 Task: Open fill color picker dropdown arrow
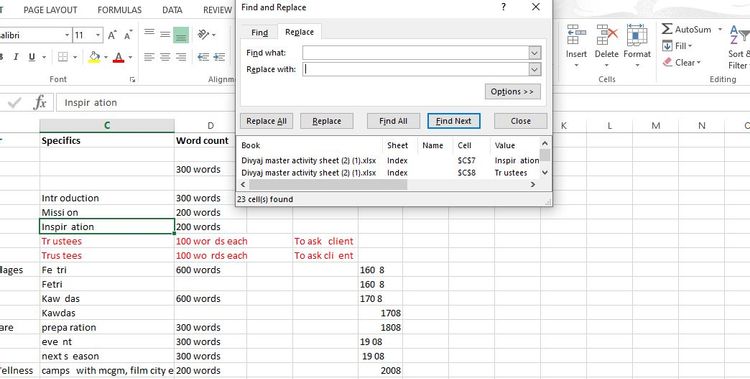pyautogui.click(x=106, y=57)
